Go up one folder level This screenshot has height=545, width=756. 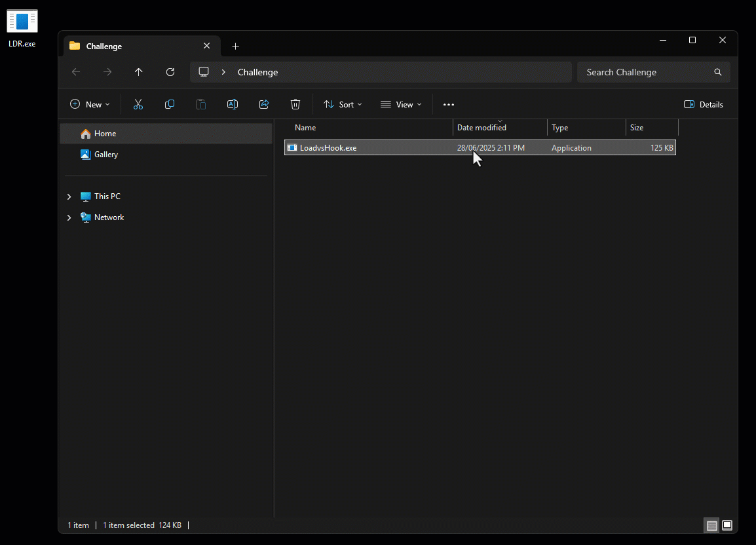[x=138, y=72]
